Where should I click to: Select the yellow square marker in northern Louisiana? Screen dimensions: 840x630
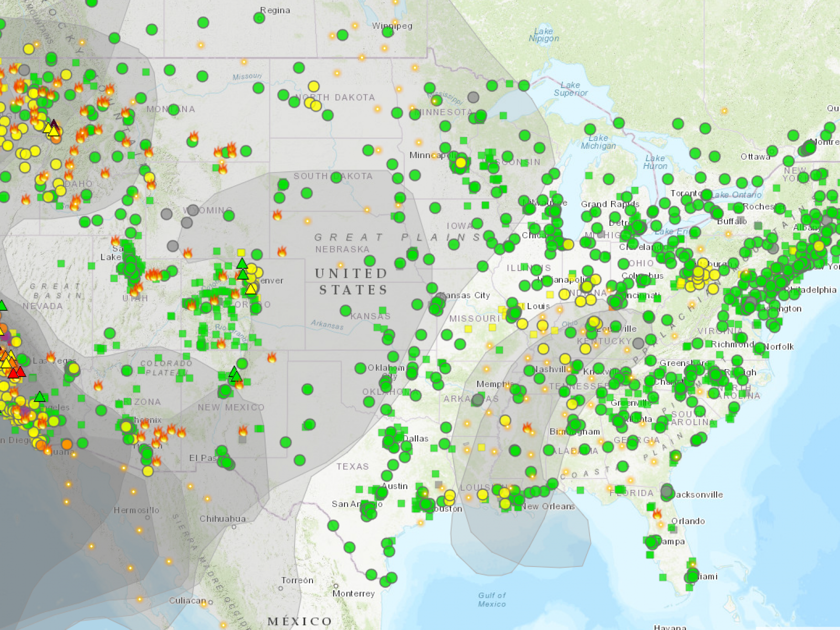click(x=481, y=448)
